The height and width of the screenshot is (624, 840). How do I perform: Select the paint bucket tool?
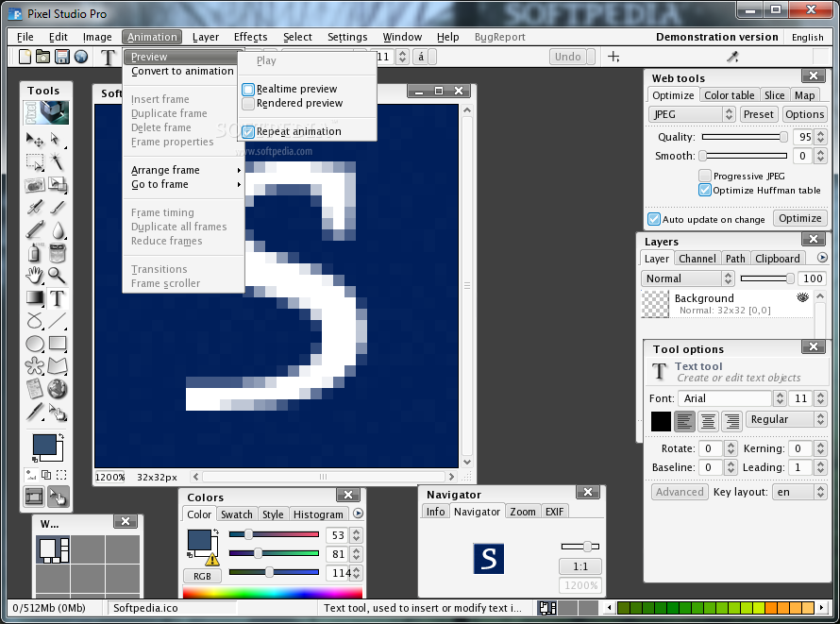tap(57, 252)
